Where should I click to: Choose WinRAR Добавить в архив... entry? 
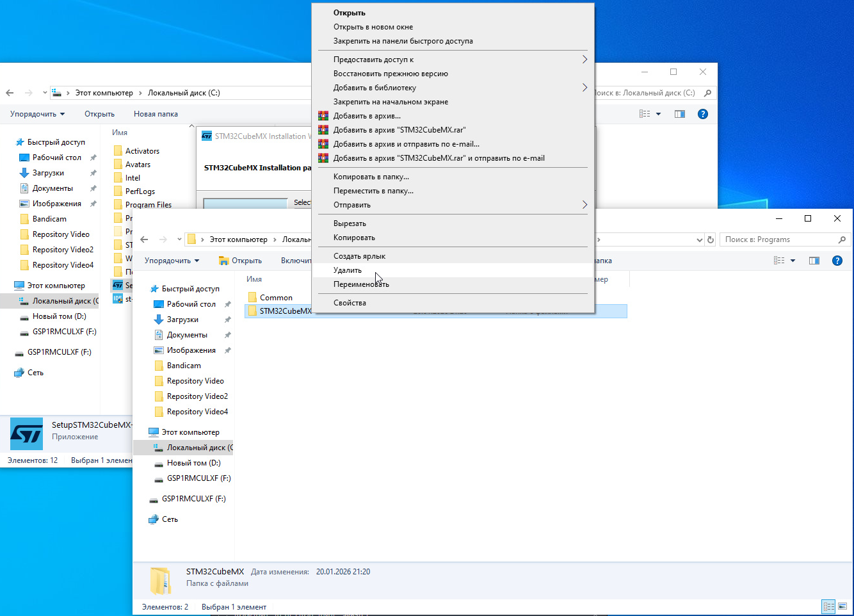pyautogui.click(x=453, y=116)
